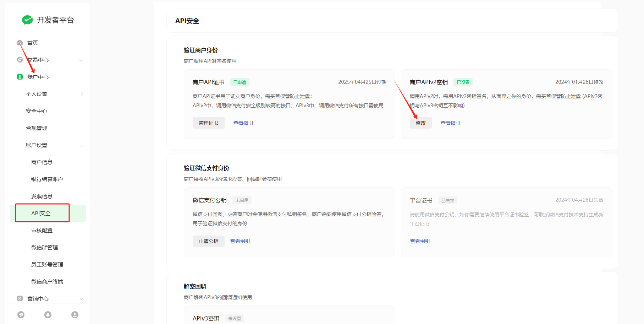Open the user profile avatar icon
This screenshot has height=324, width=644.
pos(75,315)
